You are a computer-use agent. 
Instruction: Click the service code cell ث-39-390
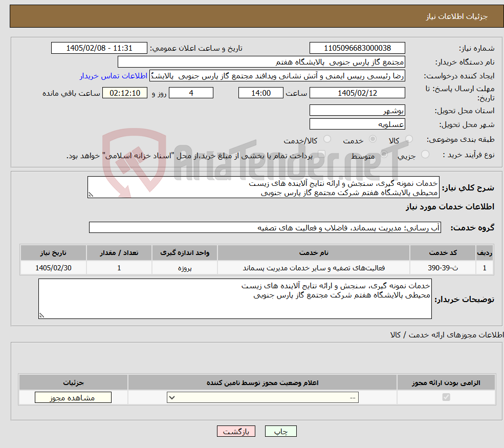click(x=443, y=268)
